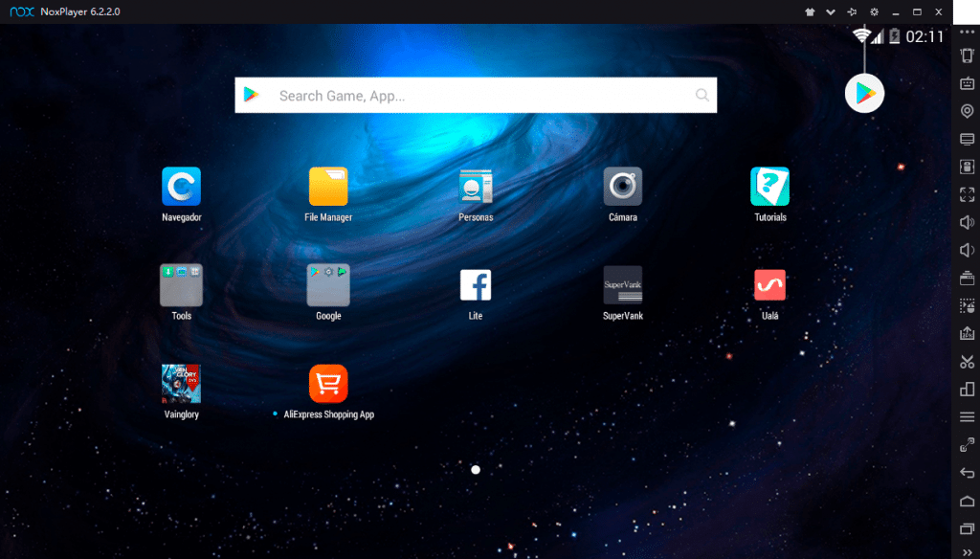Open the Tools folder

pyautogui.click(x=181, y=285)
